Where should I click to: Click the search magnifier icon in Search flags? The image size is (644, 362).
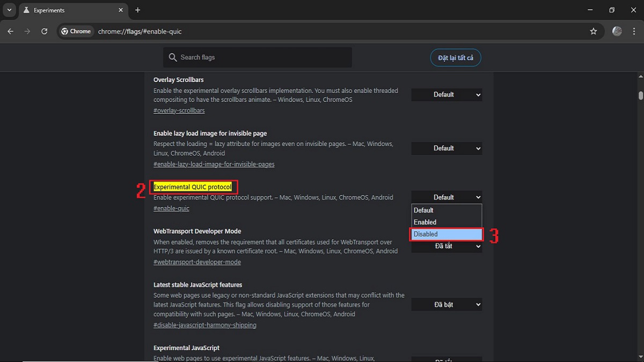pos(173,57)
